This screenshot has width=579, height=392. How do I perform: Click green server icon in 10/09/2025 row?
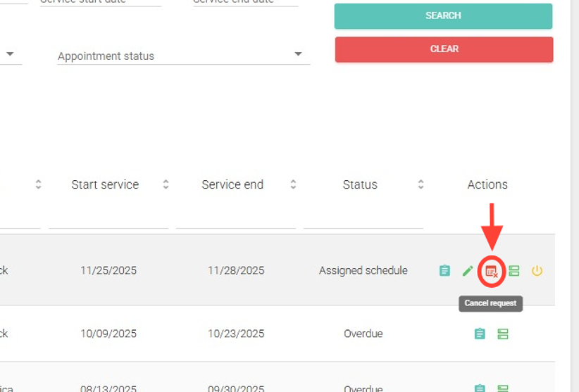point(503,334)
